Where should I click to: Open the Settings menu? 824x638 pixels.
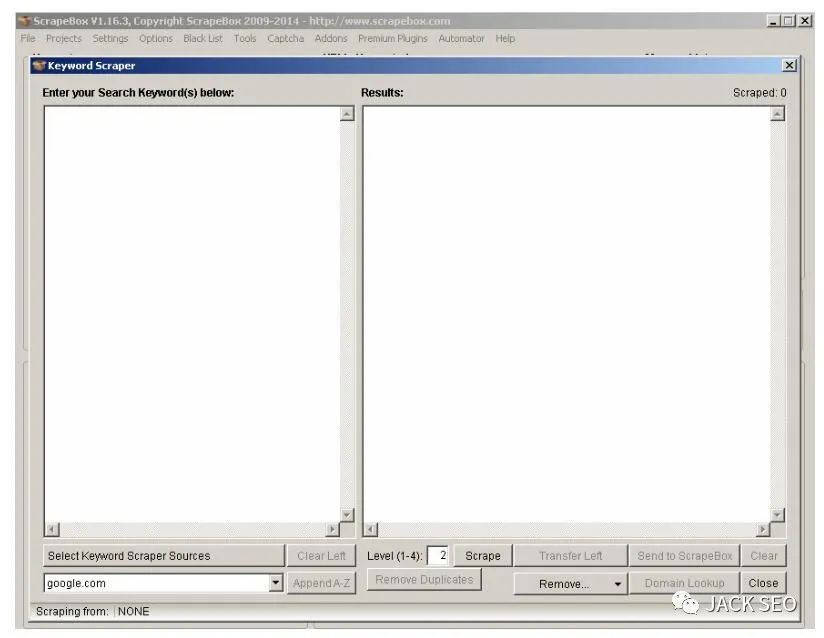[x=110, y=38]
